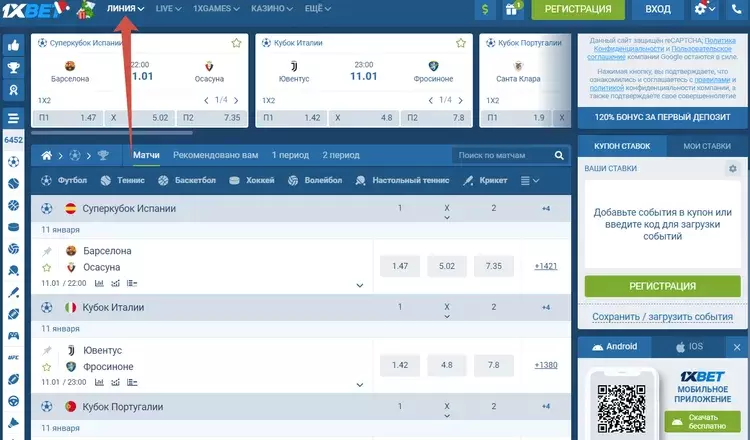Click the breadcrumb football icon

click(x=75, y=155)
